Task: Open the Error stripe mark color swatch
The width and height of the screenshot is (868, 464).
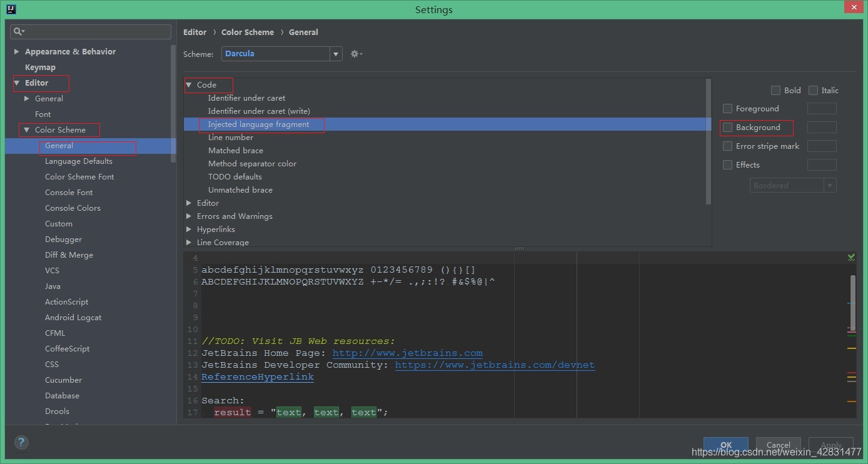Action: [822, 146]
